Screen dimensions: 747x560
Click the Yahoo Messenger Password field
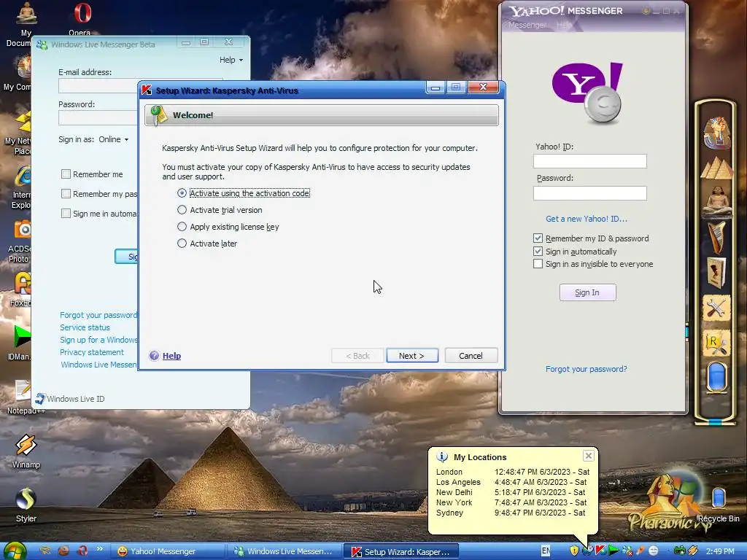click(589, 192)
